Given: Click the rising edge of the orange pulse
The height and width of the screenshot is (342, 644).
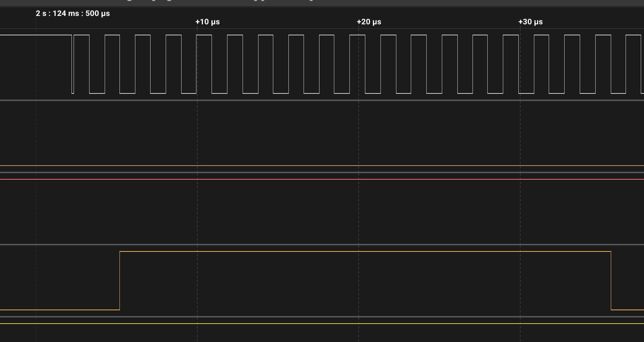Looking at the screenshot, I should coord(119,280).
